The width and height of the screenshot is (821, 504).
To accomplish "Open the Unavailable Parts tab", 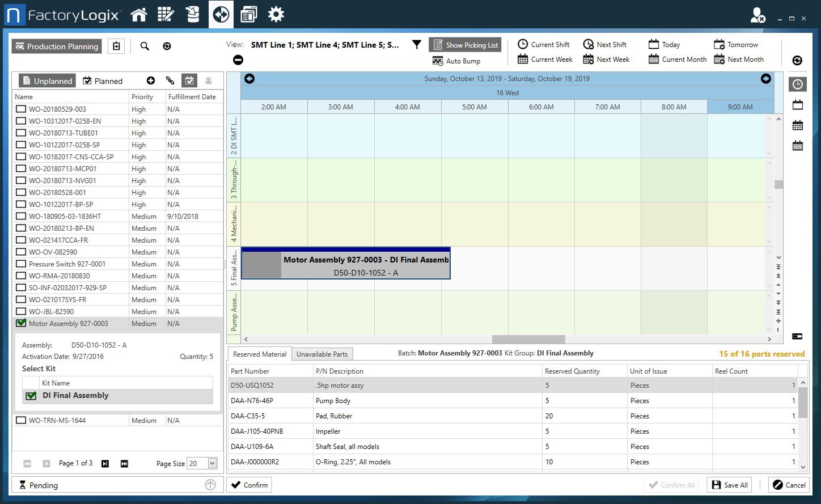I will [x=322, y=354].
